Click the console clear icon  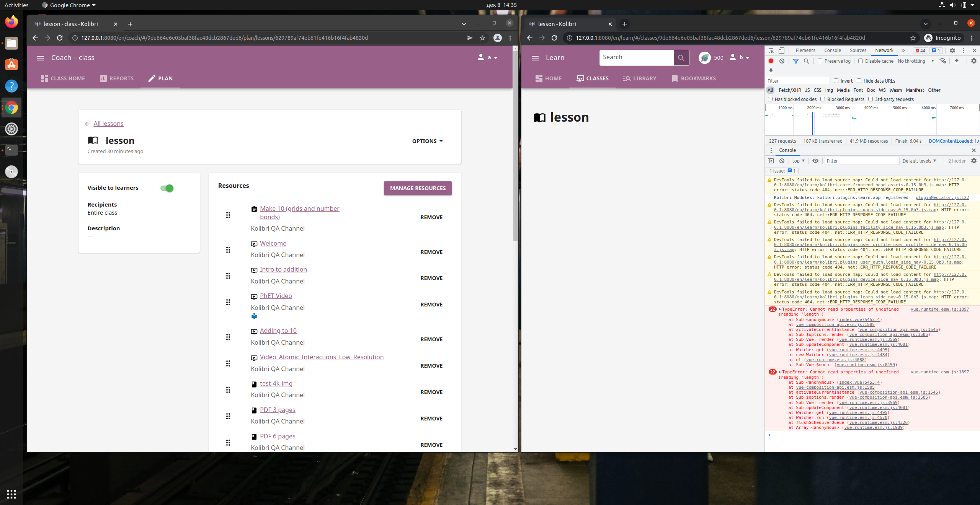tap(782, 161)
